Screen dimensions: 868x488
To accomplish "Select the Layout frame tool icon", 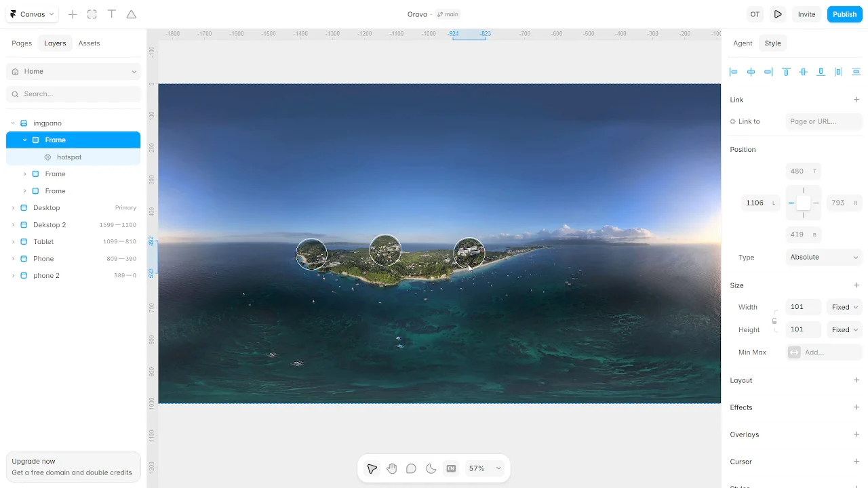I will (92, 14).
